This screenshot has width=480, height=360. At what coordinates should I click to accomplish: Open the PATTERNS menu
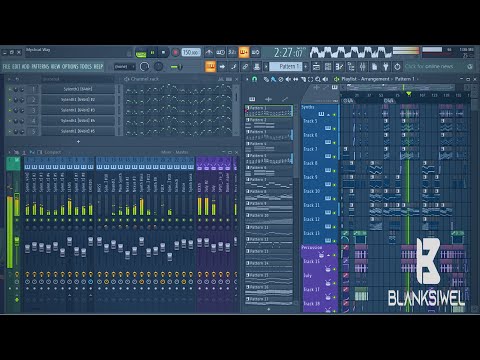40,67
